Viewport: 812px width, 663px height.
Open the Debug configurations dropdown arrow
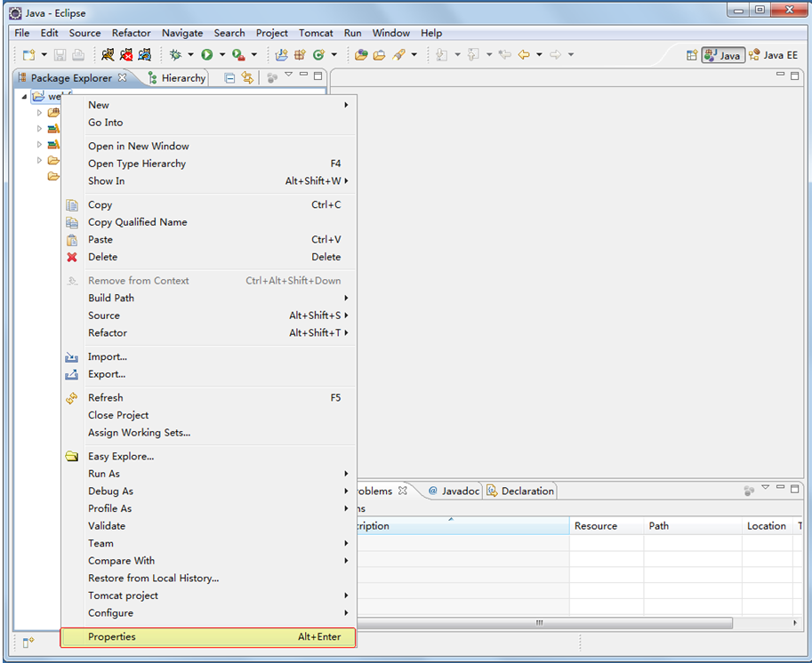click(190, 54)
